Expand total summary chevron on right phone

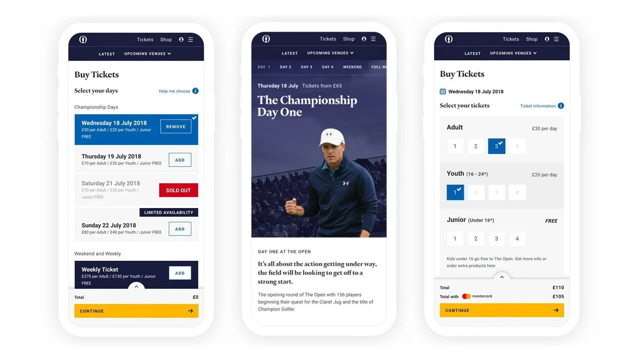(x=502, y=277)
